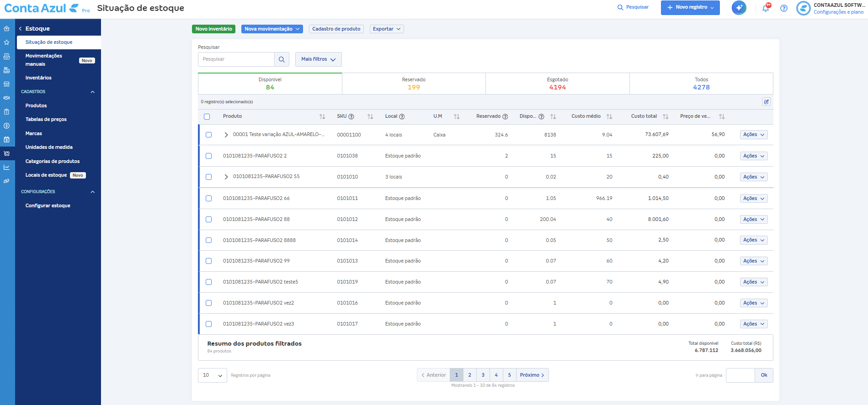Go to page 3 of results
Screen dimensions: 868x405
483,375
